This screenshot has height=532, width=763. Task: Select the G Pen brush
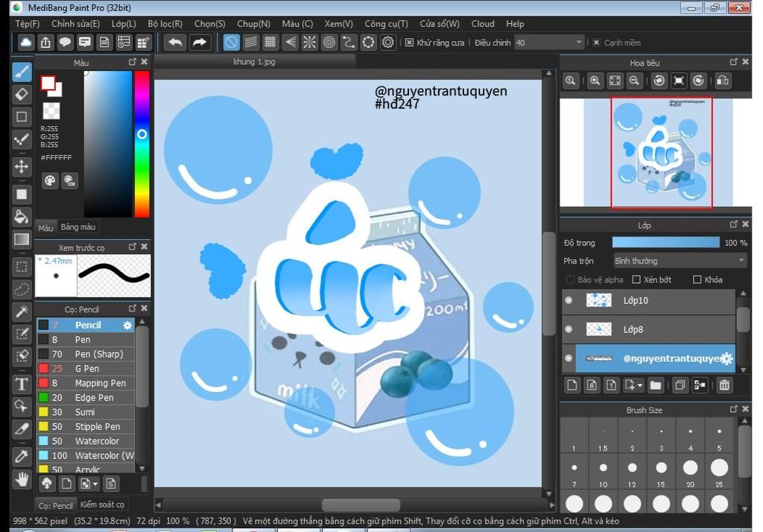point(86,369)
